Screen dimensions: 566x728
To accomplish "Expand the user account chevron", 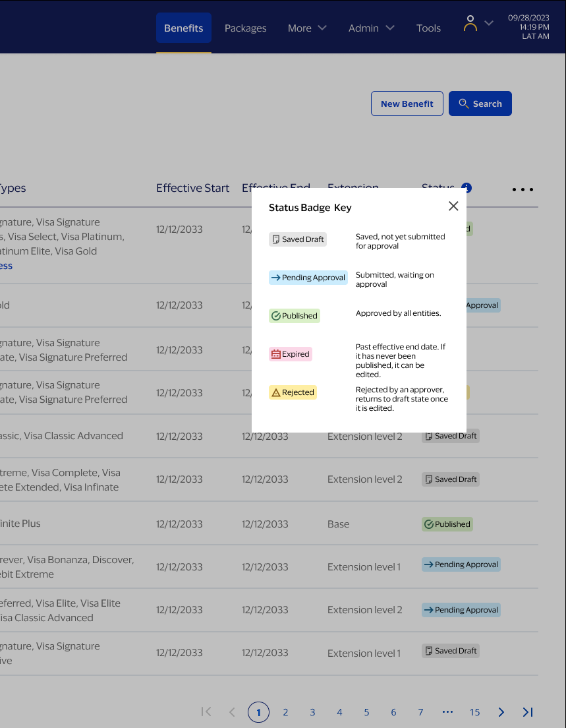I will coord(489,23).
